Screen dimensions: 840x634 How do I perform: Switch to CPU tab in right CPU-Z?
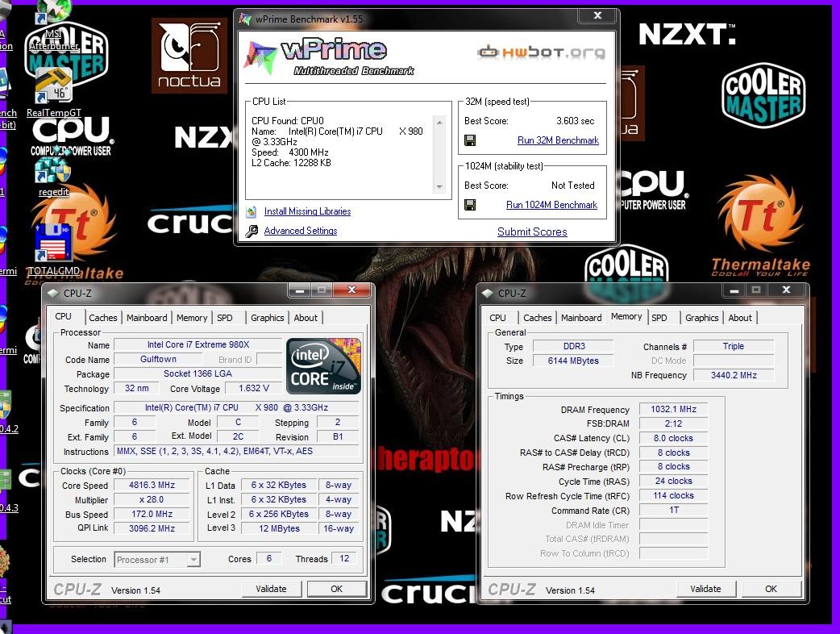tap(497, 318)
